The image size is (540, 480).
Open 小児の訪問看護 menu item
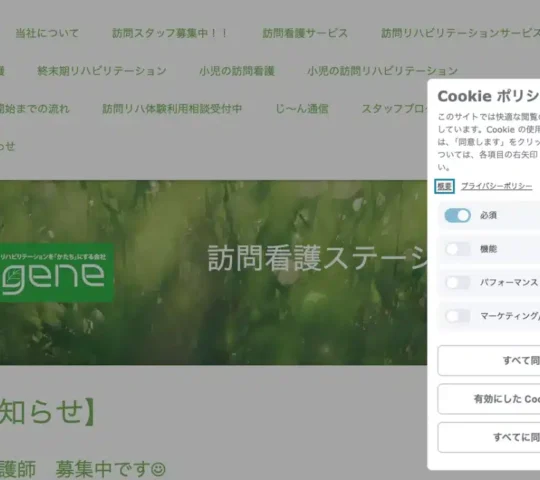point(237,71)
